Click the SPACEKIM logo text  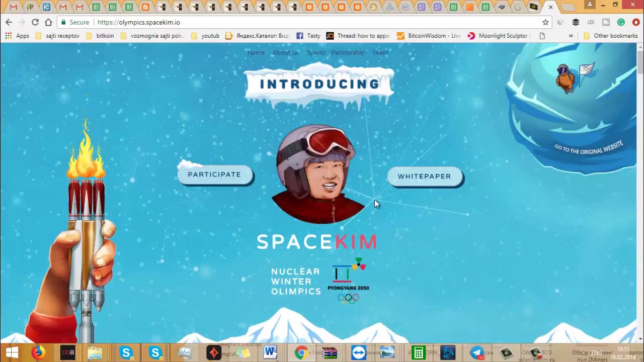(316, 242)
